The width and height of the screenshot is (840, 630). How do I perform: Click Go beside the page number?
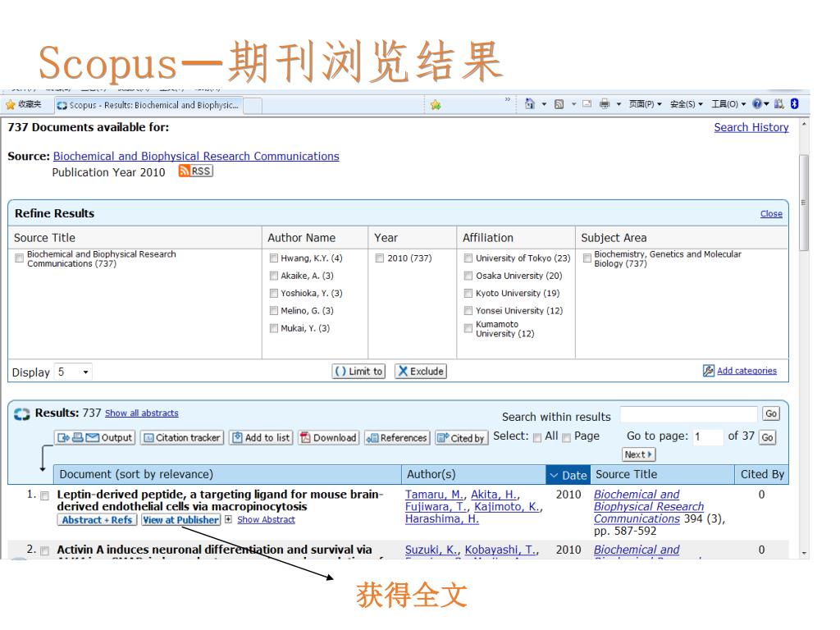point(767,438)
